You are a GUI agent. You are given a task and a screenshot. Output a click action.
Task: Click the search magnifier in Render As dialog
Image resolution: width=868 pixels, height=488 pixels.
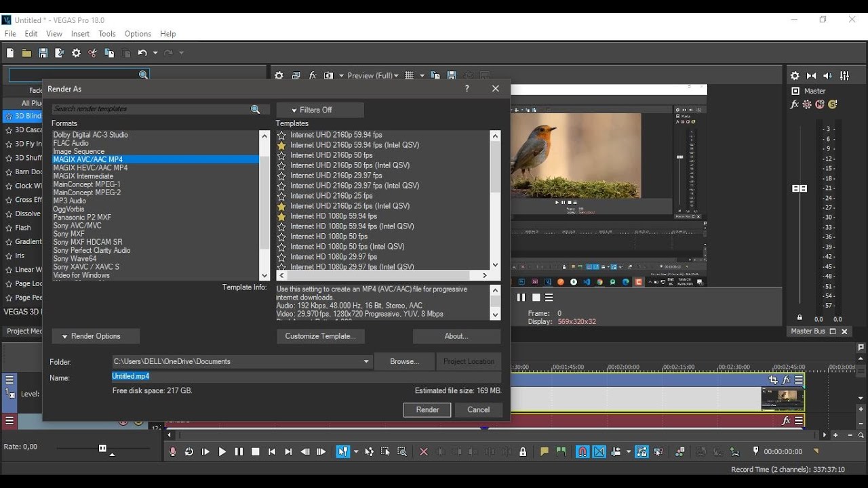click(x=256, y=109)
